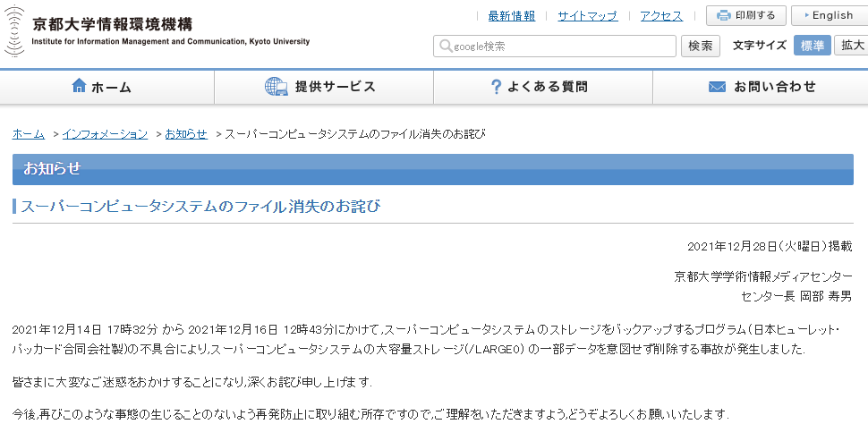Screen dimensions: 868x424
Task: Set text size to 拡大
Action: [x=852, y=46]
